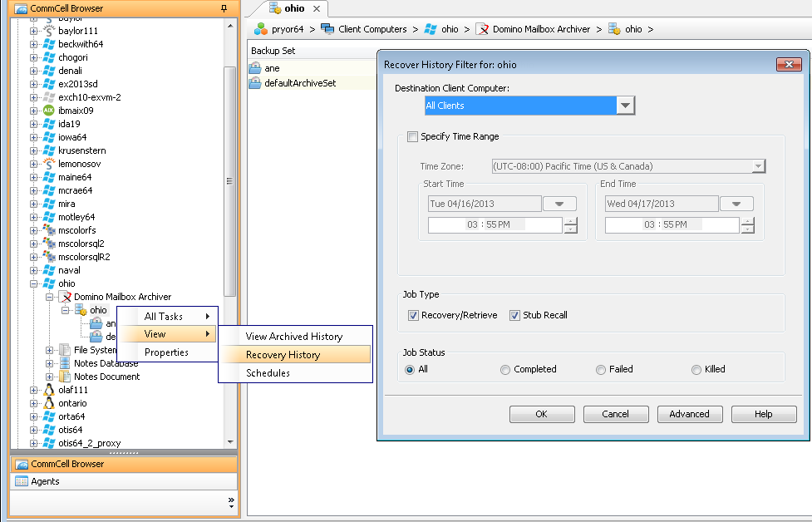Expand the more panels chevron
This screenshot has width=812, height=522.
pyautogui.click(x=231, y=502)
